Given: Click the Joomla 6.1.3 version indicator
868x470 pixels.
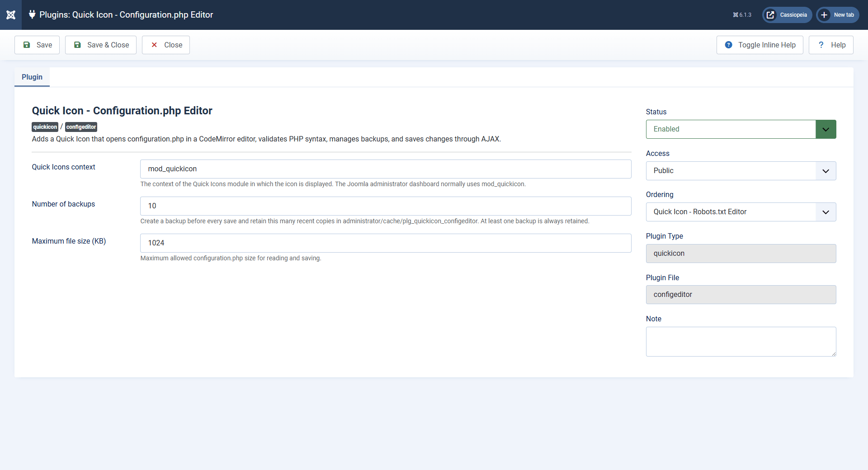Looking at the screenshot, I should coord(742,15).
